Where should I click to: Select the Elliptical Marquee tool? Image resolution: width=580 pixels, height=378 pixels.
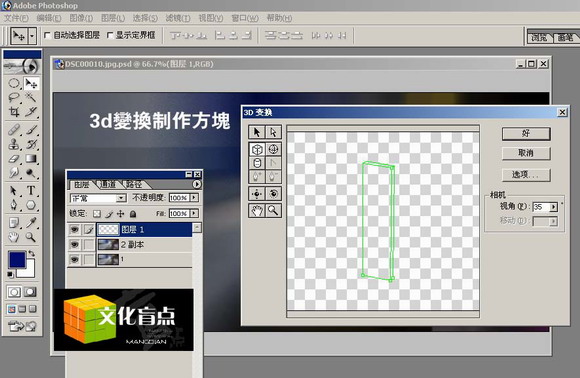pos(14,84)
